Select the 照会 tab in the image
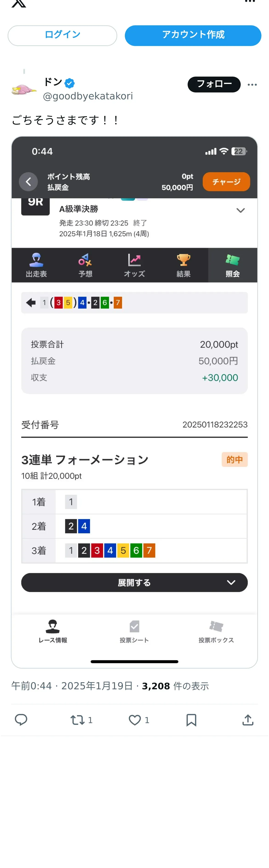 point(233,265)
